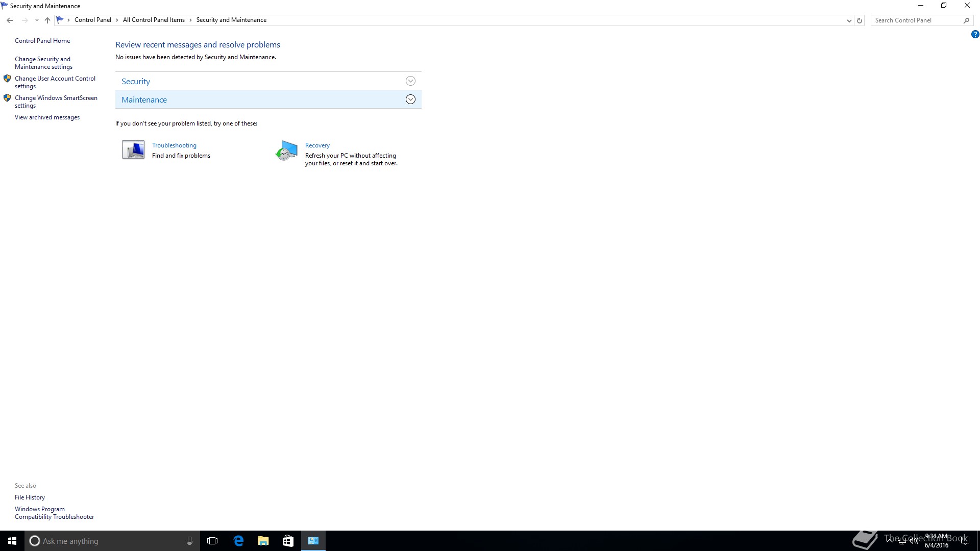Screen dimensions: 980x551
Task: Navigate up one level with up arrow
Action: (47, 20)
